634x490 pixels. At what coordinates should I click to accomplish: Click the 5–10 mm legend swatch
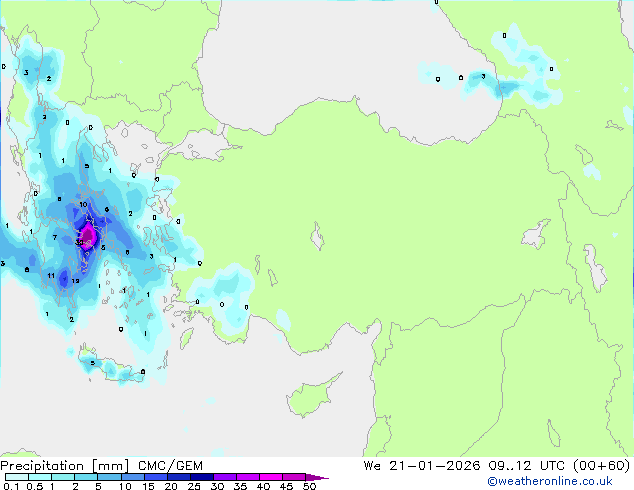pyautogui.click(x=109, y=477)
